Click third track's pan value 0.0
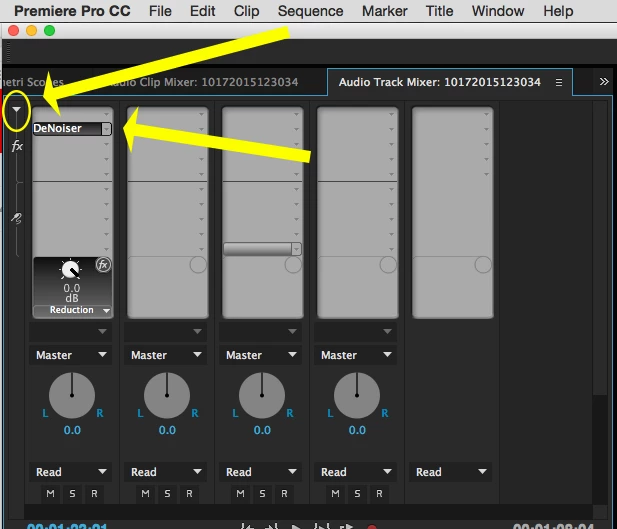The width and height of the screenshot is (617, 529). pyautogui.click(x=262, y=430)
